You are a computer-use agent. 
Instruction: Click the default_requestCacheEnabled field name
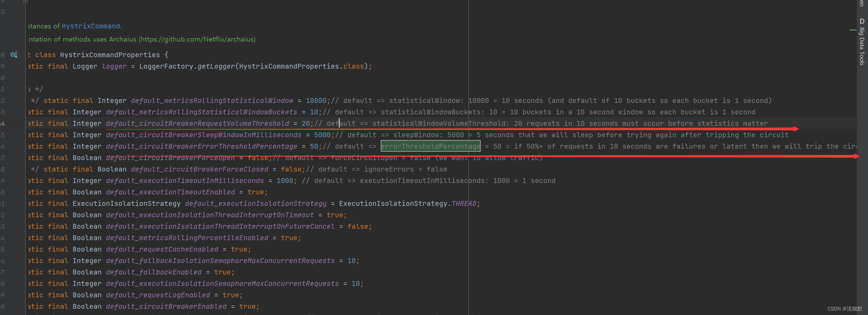(x=162, y=249)
